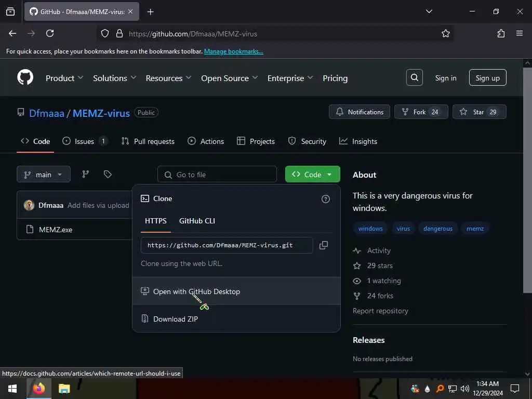Viewport: 532px width, 399px height.
Task: Click the site padlock icon
Action: pyautogui.click(x=119, y=33)
